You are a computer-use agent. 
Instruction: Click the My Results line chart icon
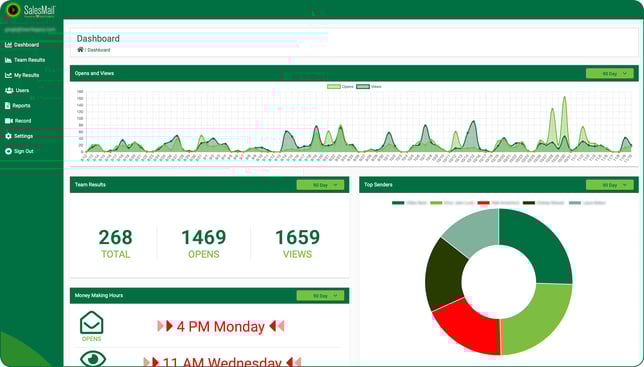(x=8, y=75)
